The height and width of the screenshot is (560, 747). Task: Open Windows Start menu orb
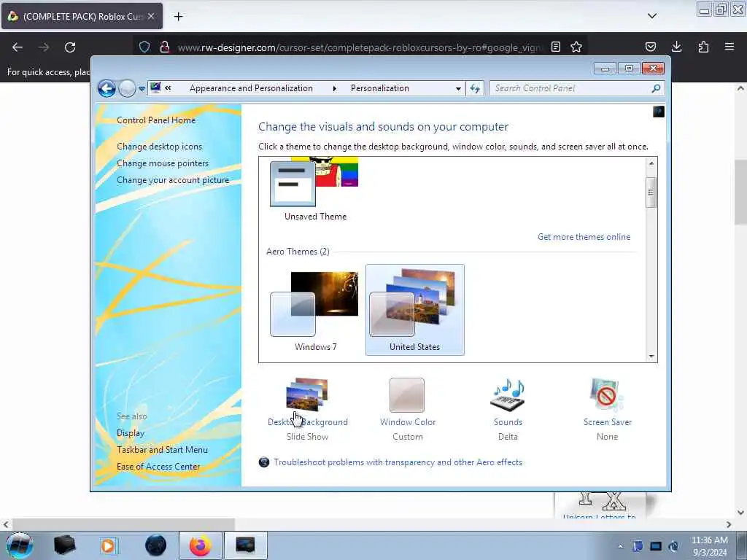click(x=20, y=545)
